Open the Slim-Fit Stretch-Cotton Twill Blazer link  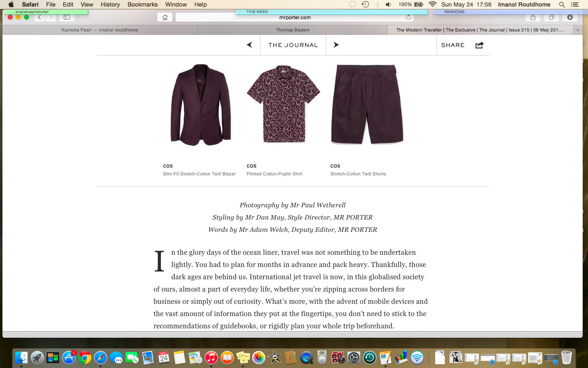click(199, 174)
